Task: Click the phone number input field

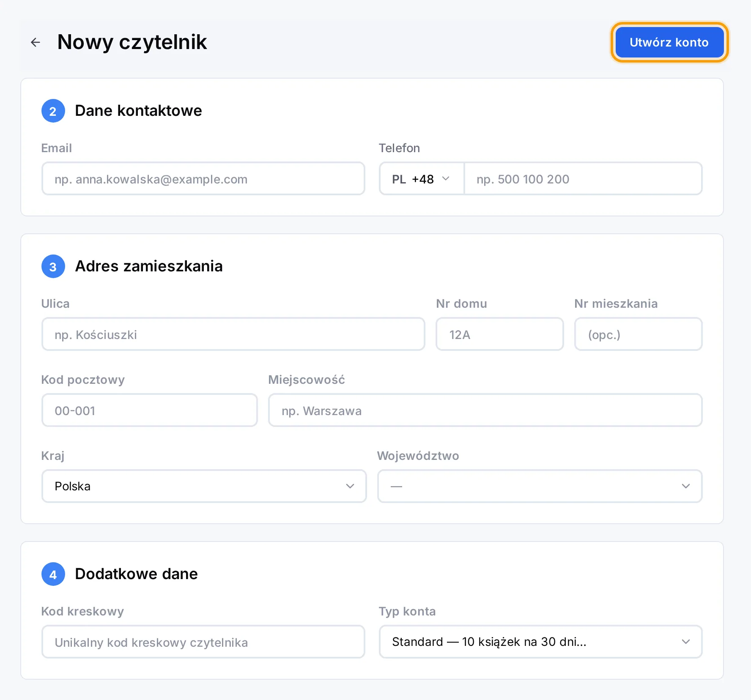Action: point(583,178)
